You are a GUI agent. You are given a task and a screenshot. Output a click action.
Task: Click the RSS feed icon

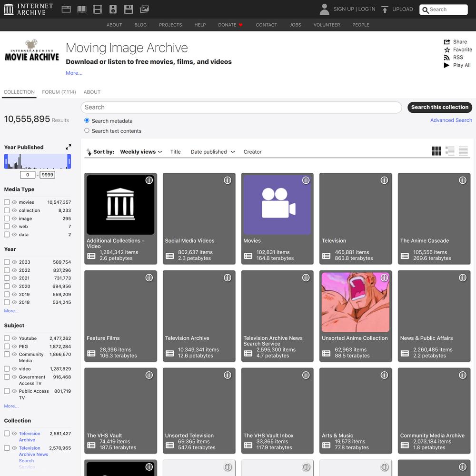447,58
